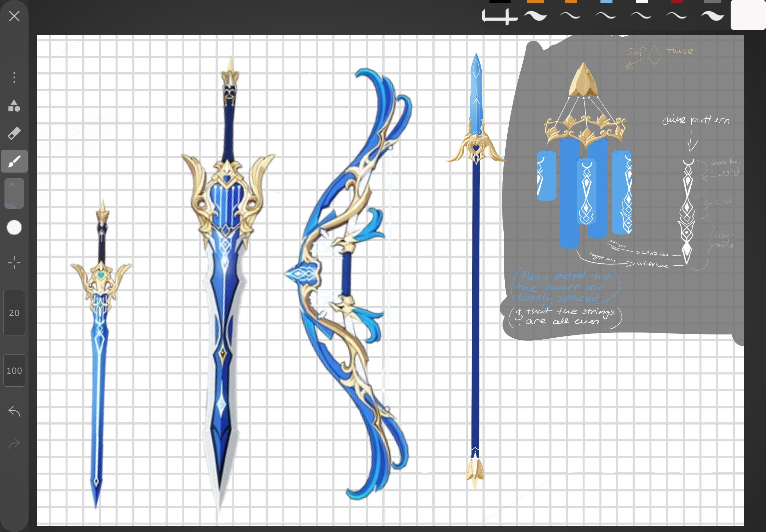Pick the light blue brush preset
The image size is (766, 532).
coord(606,15)
